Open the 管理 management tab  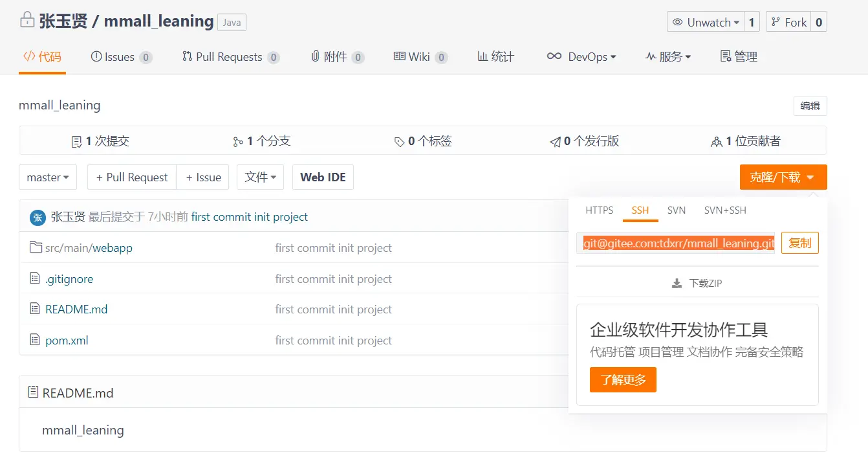pyautogui.click(x=739, y=57)
